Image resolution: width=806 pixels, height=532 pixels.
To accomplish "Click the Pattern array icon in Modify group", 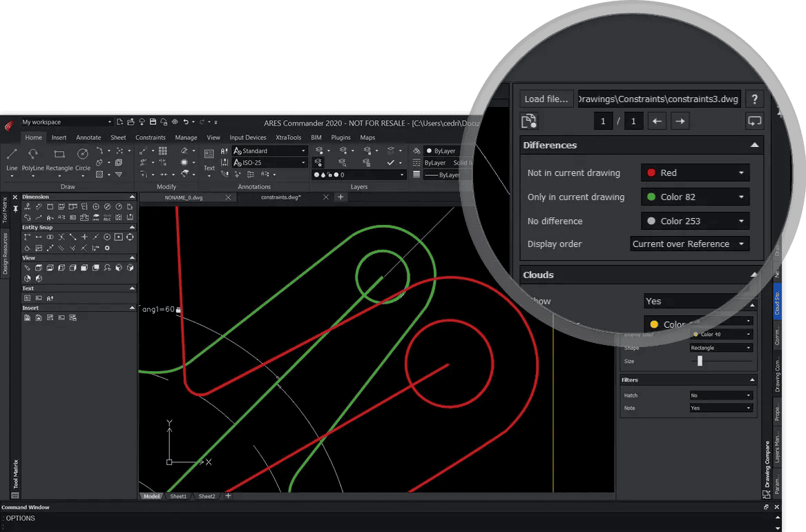I will click(x=163, y=150).
